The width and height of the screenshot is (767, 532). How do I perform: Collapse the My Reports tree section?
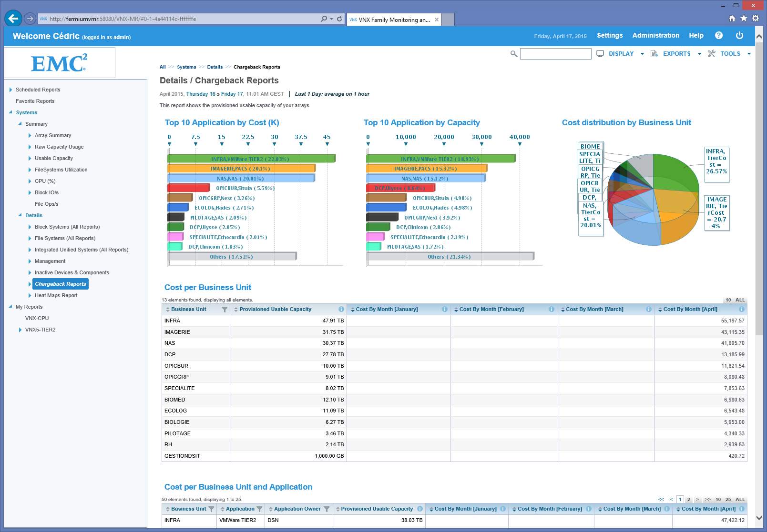tap(10, 307)
